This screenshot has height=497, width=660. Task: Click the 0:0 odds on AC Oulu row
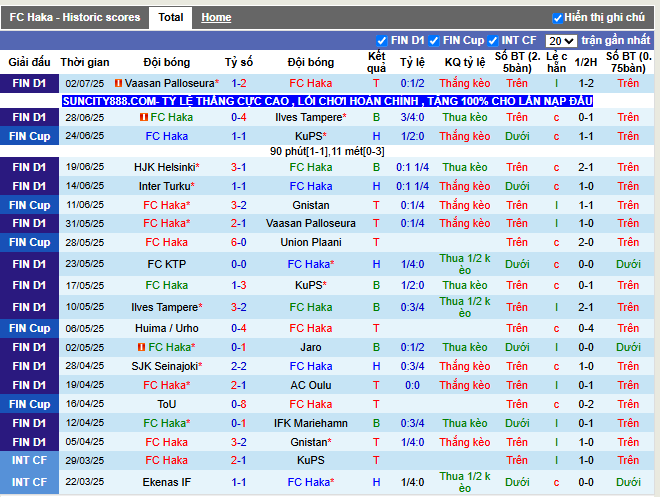point(412,385)
